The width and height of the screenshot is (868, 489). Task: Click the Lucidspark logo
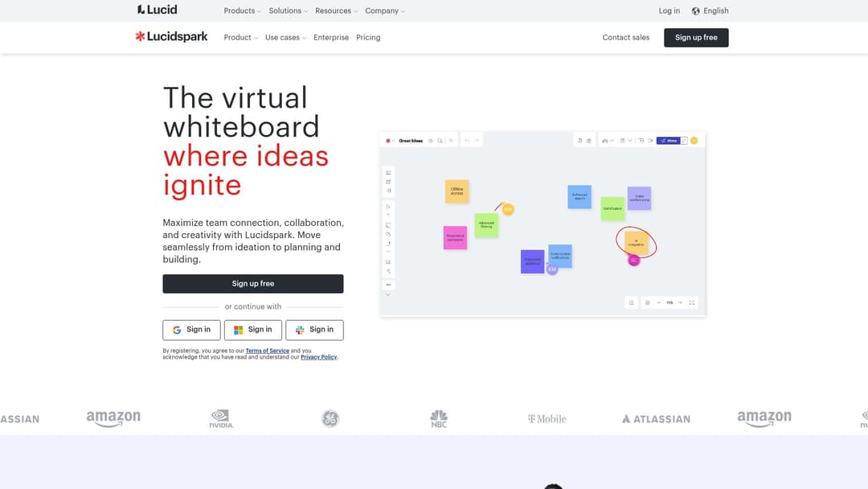(x=172, y=36)
